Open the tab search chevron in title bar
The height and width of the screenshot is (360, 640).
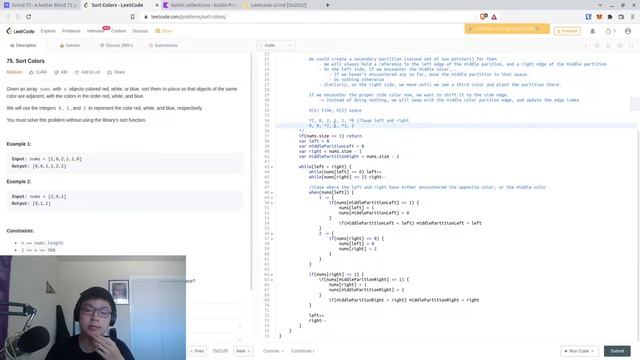[600, 5]
